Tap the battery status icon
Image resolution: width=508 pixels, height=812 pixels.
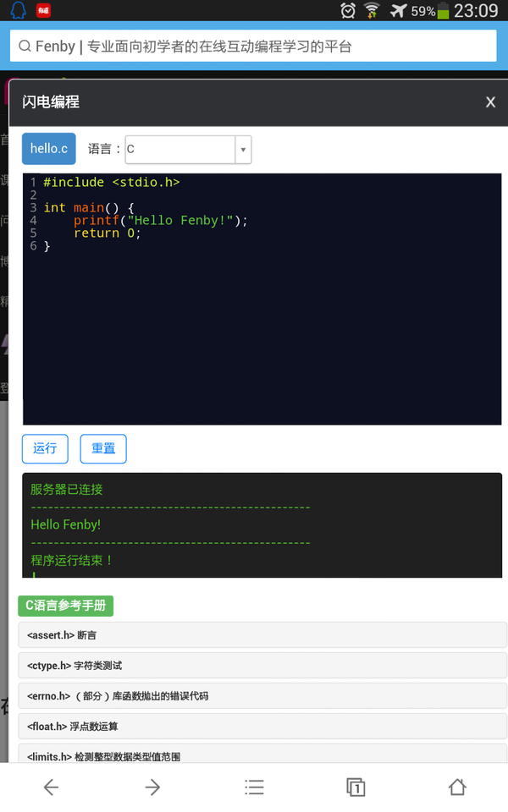click(443, 10)
